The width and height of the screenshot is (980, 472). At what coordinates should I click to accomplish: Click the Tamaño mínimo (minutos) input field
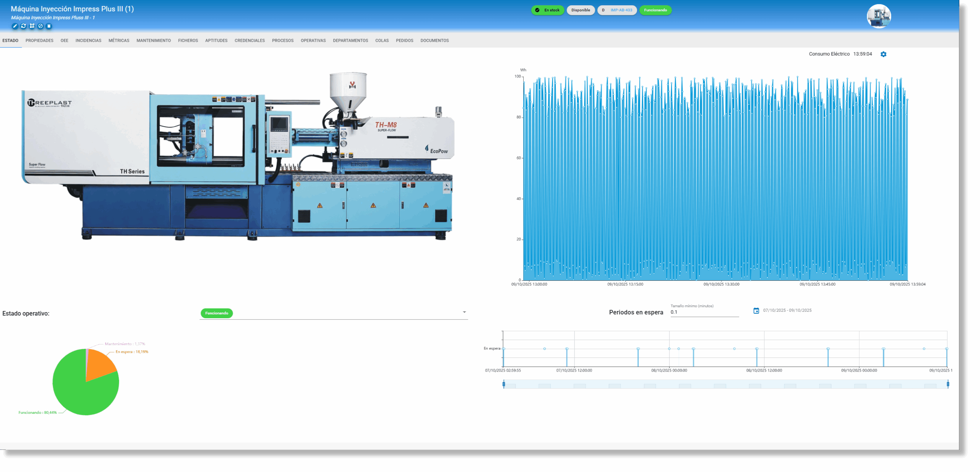(704, 312)
